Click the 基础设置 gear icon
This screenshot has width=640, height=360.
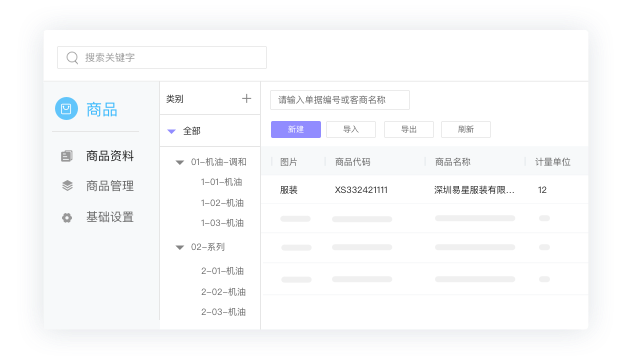[67, 218]
